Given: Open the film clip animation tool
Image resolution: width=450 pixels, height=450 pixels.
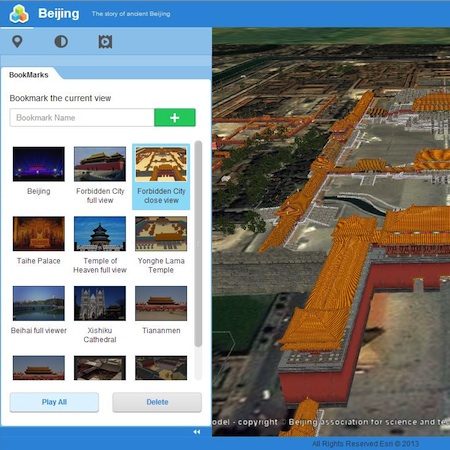Looking at the screenshot, I should point(105,42).
